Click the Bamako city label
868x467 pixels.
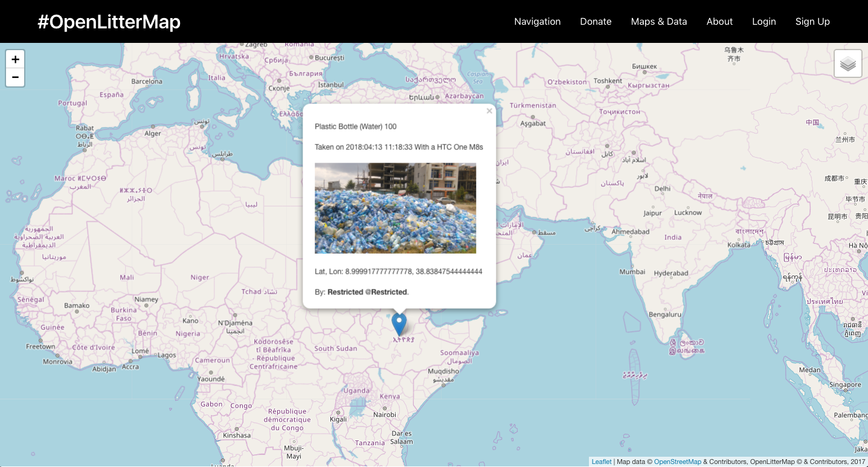point(77,306)
